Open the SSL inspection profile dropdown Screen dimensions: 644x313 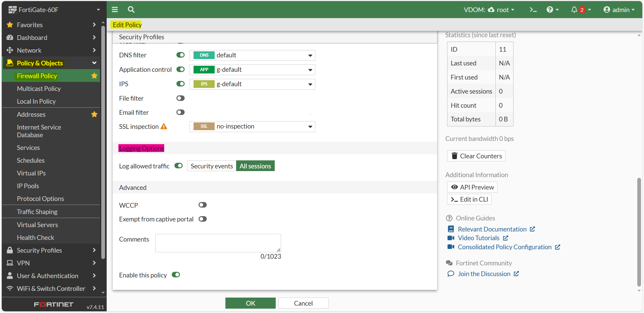pyautogui.click(x=252, y=126)
